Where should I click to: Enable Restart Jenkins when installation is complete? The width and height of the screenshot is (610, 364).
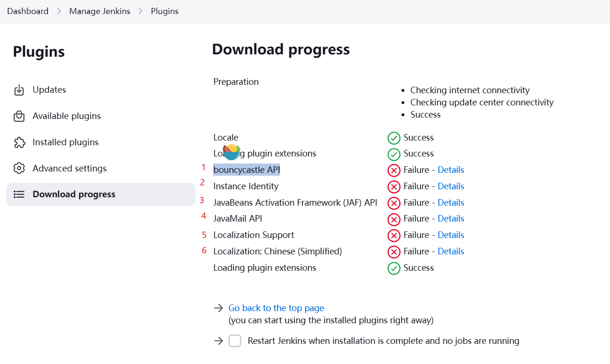(235, 341)
